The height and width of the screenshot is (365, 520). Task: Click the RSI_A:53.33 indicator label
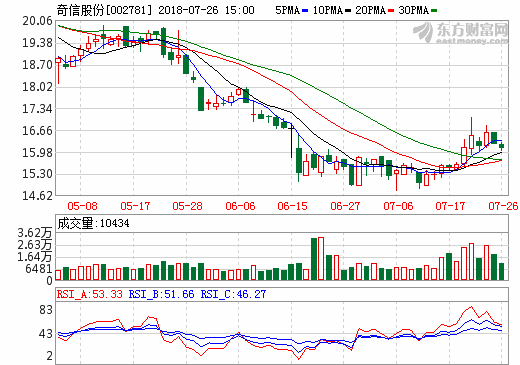[90, 294]
